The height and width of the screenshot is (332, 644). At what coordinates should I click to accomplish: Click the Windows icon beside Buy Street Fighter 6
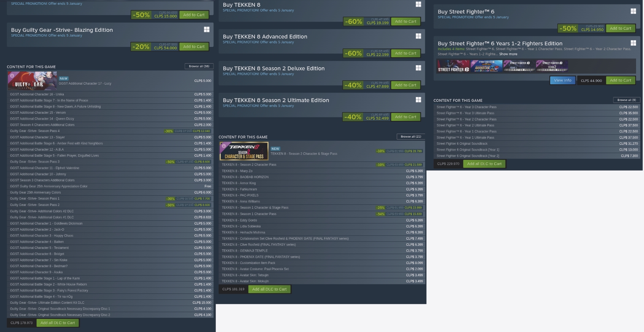(x=633, y=11)
